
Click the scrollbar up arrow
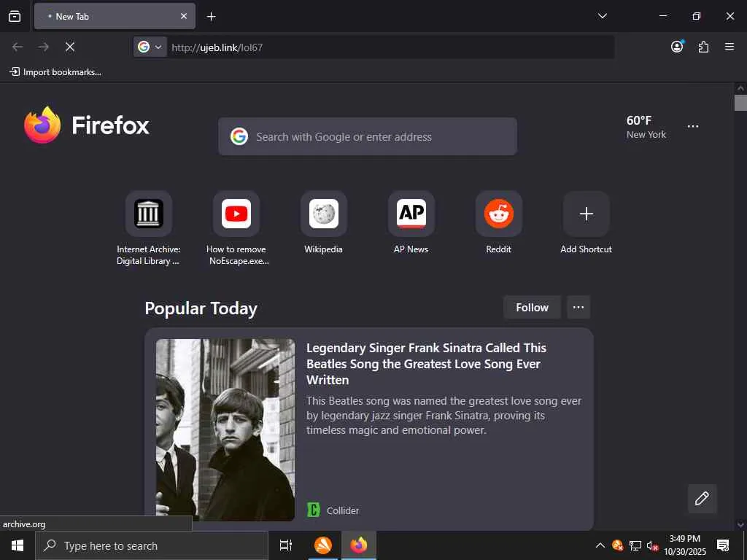pyautogui.click(x=740, y=88)
